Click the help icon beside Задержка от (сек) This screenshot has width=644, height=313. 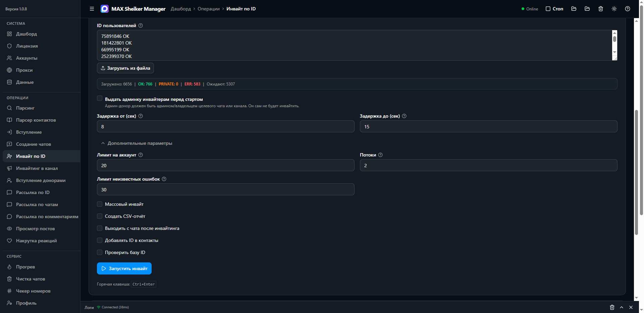[141, 116]
